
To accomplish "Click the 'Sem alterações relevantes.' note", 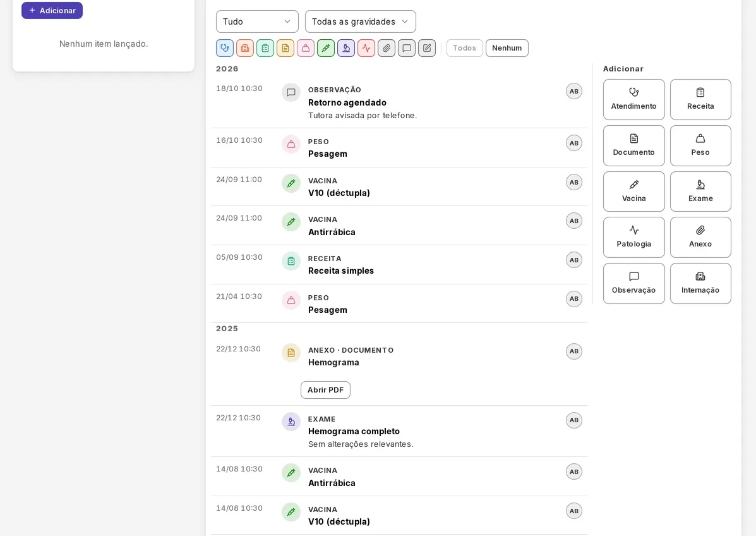I will [x=361, y=444].
